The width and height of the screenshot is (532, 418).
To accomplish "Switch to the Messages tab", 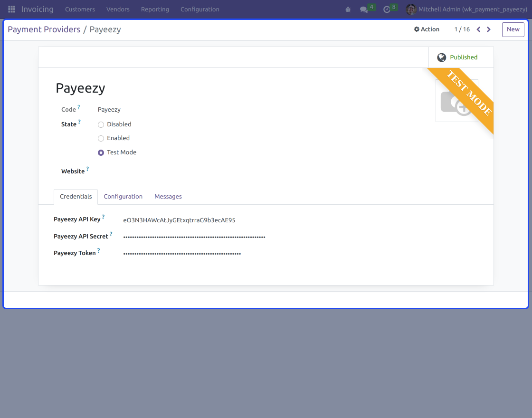I will click(x=168, y=197).
